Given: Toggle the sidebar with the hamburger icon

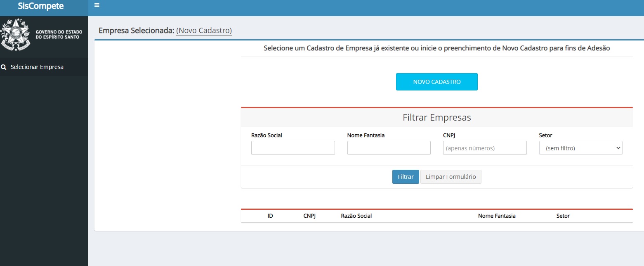Looking at the screenshot, I should (x=97, y=5).
